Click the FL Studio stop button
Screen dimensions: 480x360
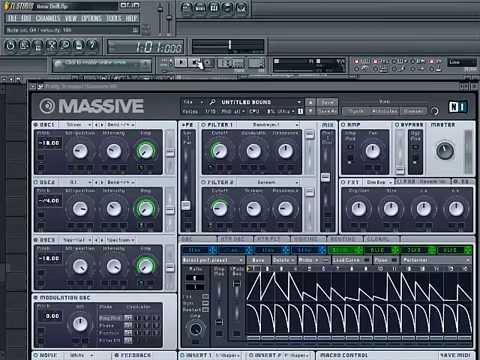click(x=194, y=62)
